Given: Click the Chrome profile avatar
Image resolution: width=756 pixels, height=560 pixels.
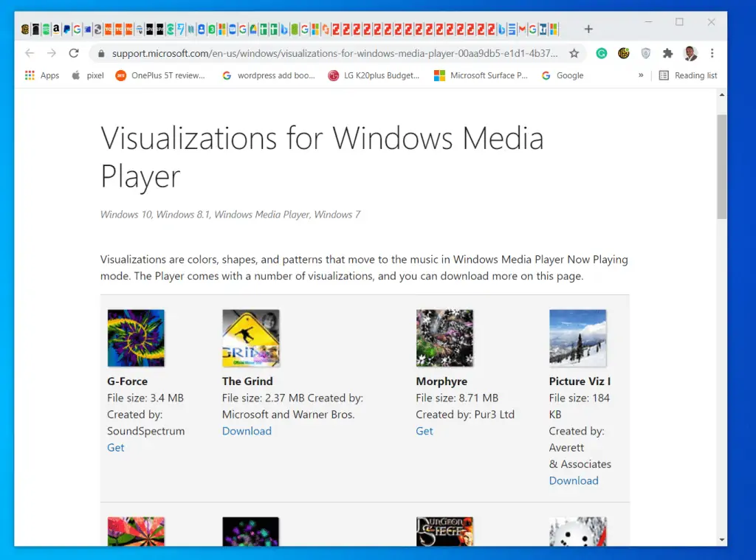Looking at the screenshot, I should coord(689,54).
